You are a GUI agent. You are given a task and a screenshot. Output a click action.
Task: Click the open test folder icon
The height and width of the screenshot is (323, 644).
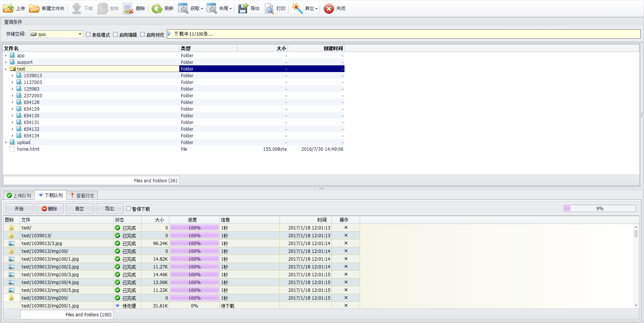pyautogui.click(x=12, y=69)
